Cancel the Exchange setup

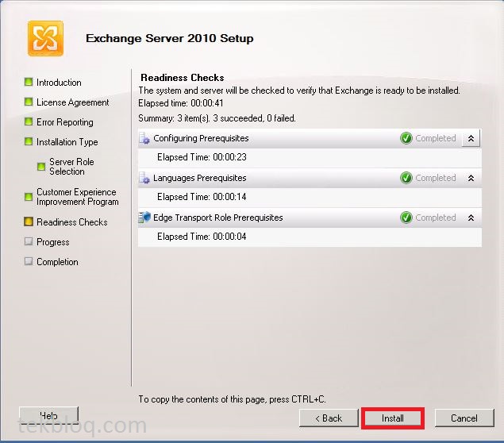pos(464,418)
